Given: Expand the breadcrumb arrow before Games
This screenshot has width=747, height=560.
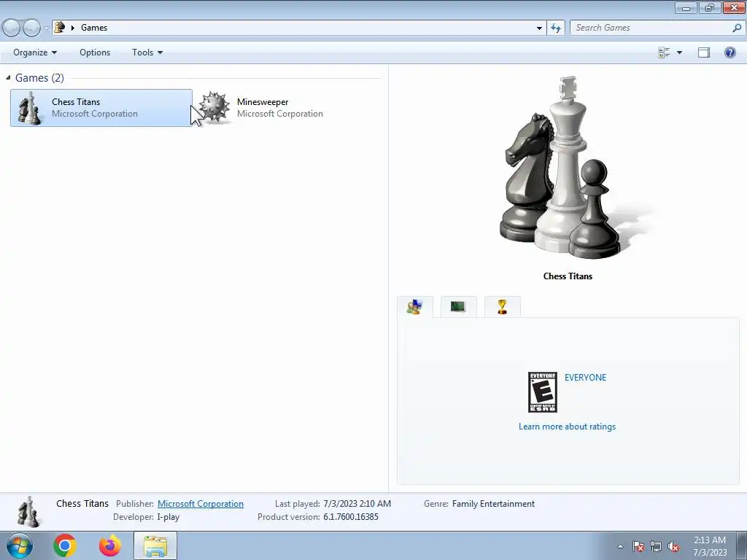Looking at the screenshot, I should click(73, 28).
